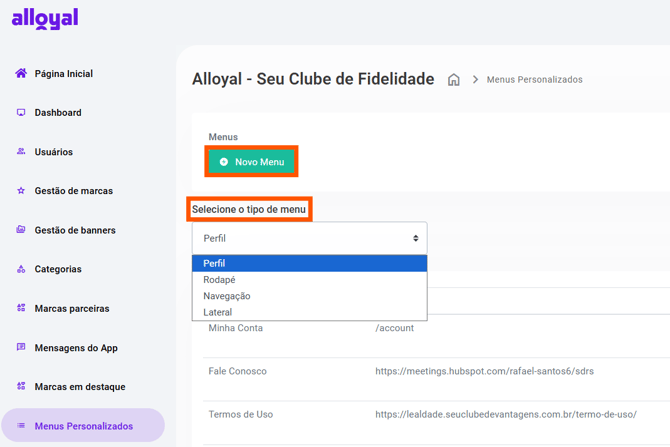The width and height of the screenshot is (670, 447).
Task: Open the menu type select box showing Perfil
Action: point(309,238)
